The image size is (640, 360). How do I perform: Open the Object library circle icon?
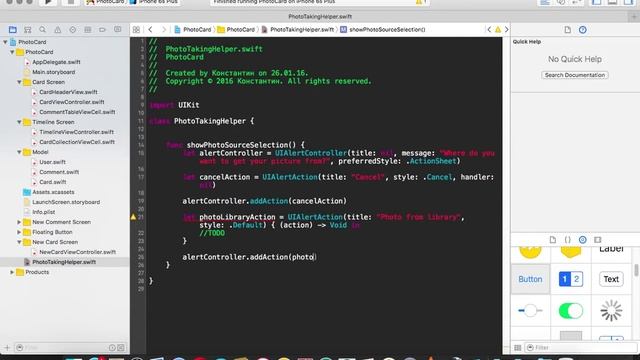(582, 240)
